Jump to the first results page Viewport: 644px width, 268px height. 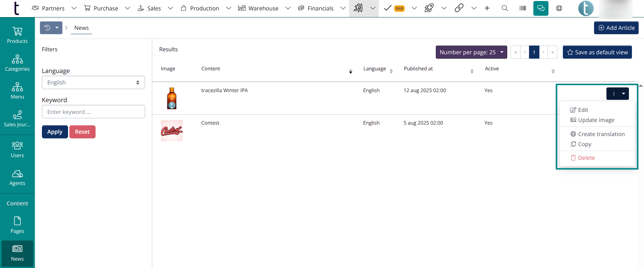point(516,52)
